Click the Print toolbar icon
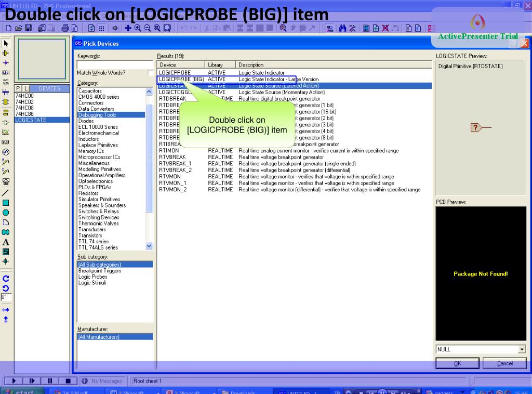This screenshot has width=532, height=394. click(65, 28)
